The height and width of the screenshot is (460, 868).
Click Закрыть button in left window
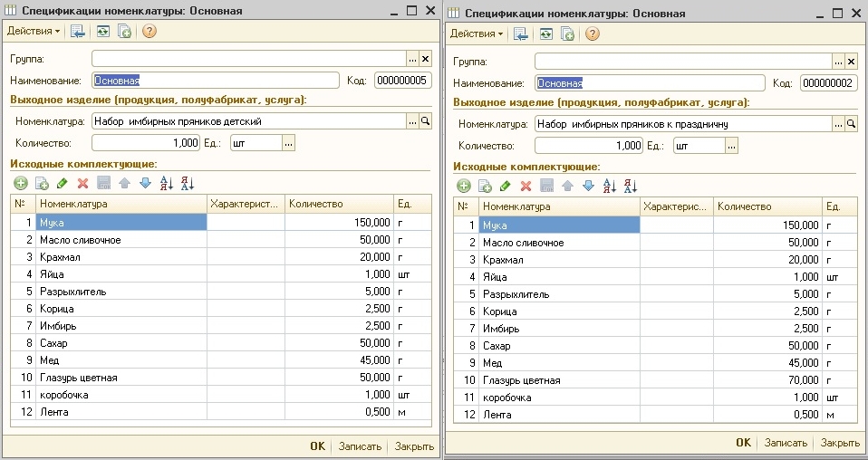[x=414, y=446]
